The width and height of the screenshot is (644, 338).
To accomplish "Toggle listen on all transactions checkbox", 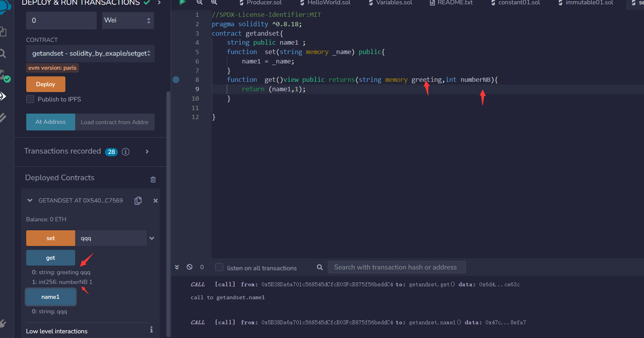I will 219,268.
